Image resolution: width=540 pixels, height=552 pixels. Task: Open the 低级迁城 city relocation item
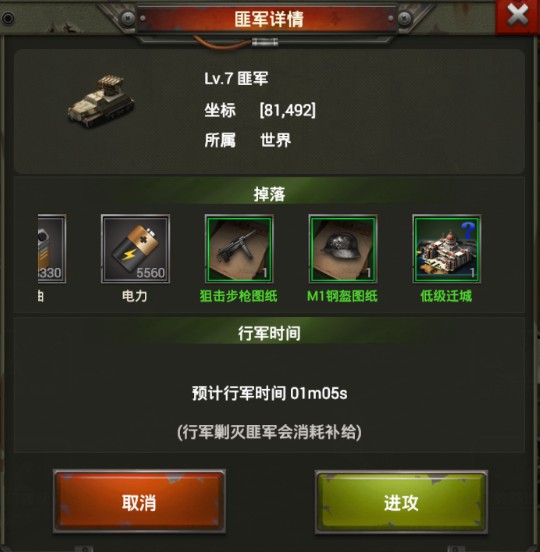447,249
